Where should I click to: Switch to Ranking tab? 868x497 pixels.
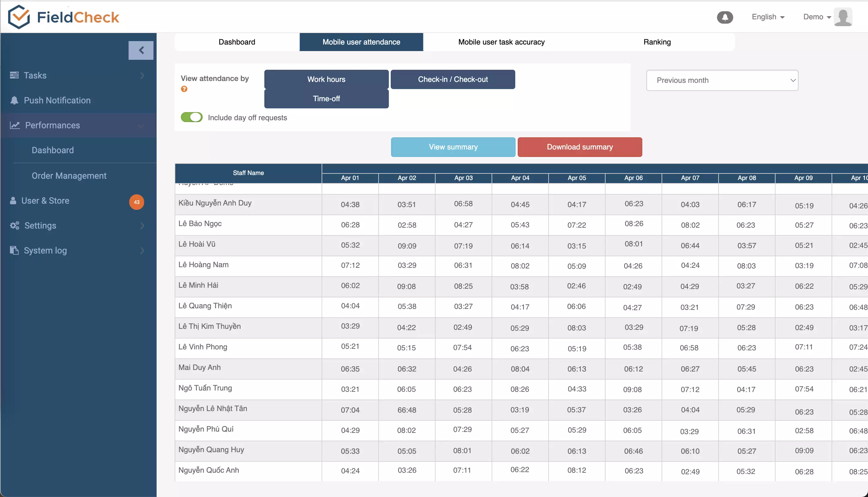(x=657, y=42)
